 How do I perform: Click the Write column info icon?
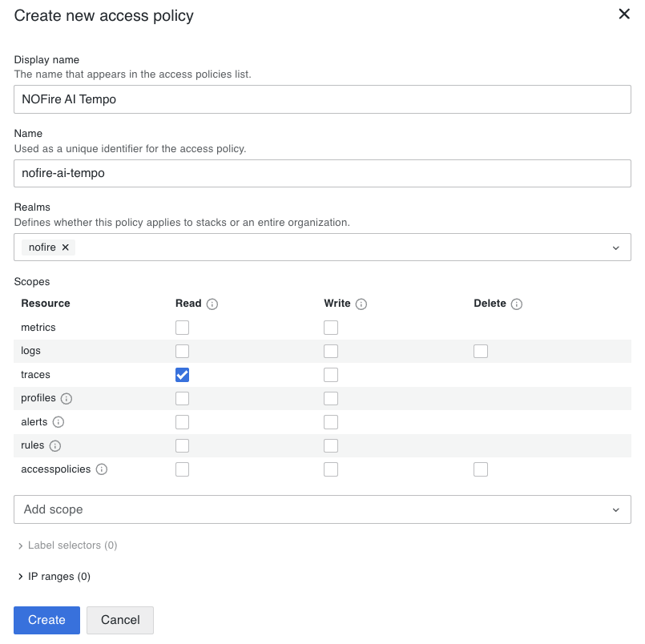(x=361, y=304)
